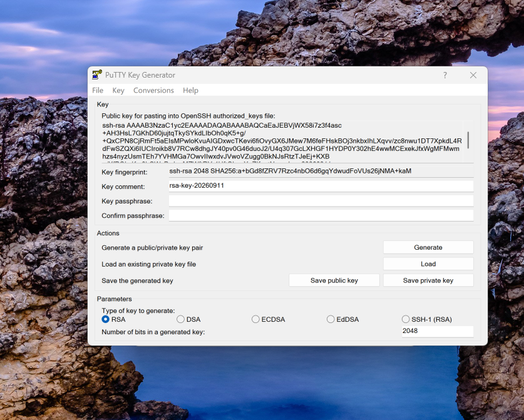This screenshot has width=524, height=420.
Task: Click the 'PuTTY Key Generator' title text
Action: pos(140,75)
